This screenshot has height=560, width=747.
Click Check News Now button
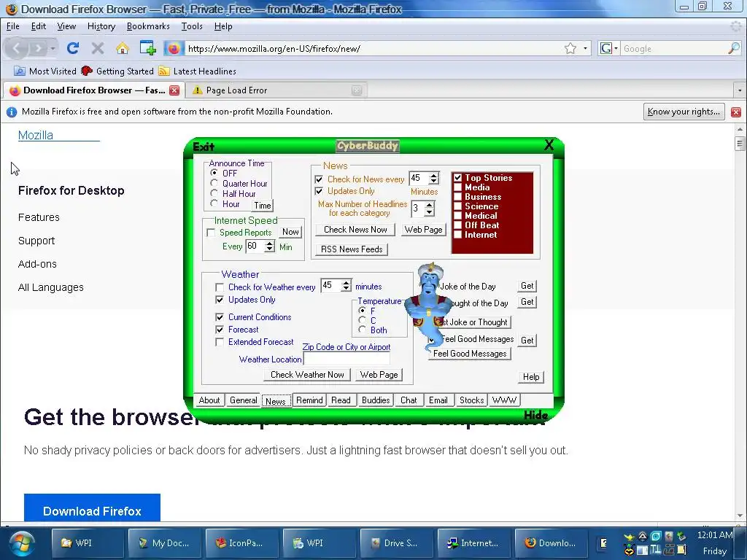(355, 230)
